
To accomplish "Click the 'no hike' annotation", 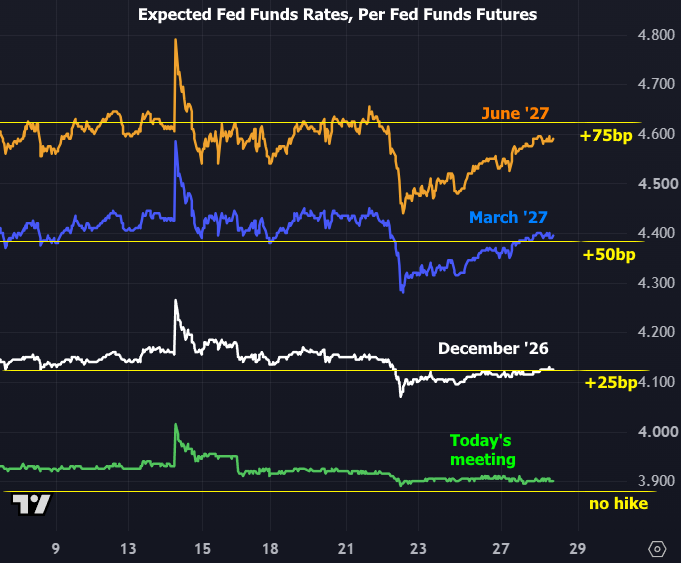I will (618, 503).
